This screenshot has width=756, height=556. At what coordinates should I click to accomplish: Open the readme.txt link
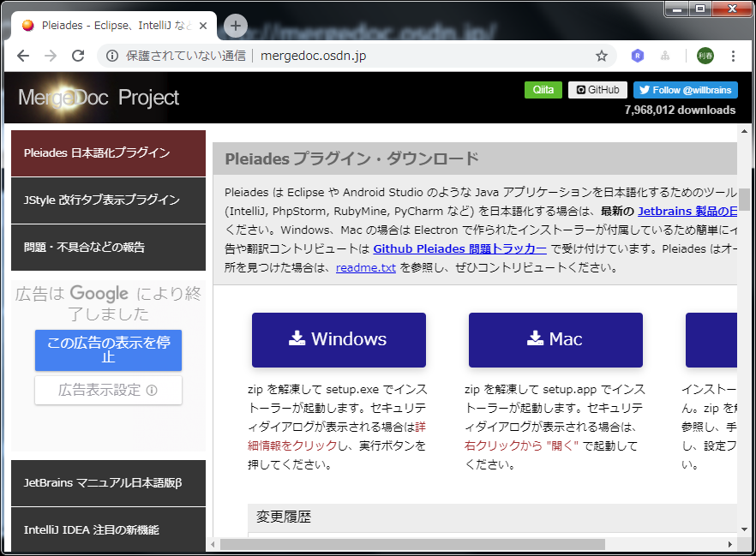pyautogui.click(x=366, y=267)
